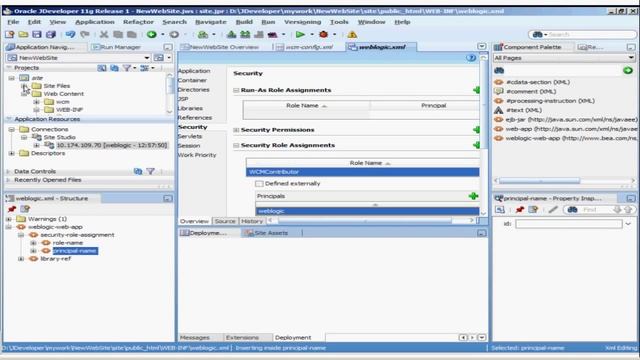Open the Versioning menu
Viewport: 640px width, 360px height.
tap(302, 22)
